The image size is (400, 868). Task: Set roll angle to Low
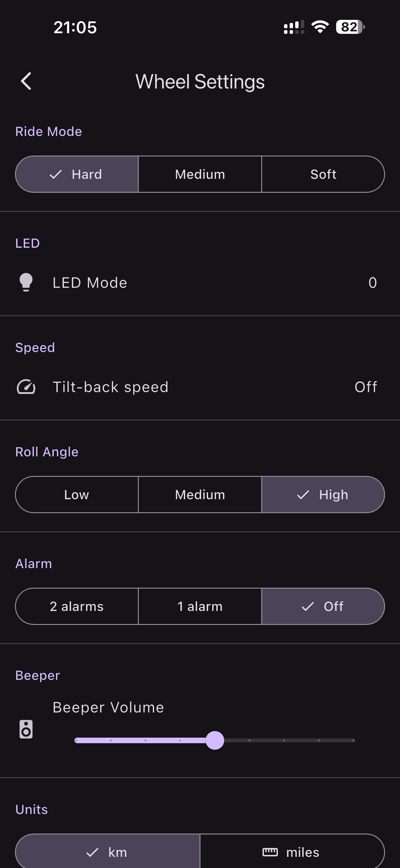click(x=77, y=494)
